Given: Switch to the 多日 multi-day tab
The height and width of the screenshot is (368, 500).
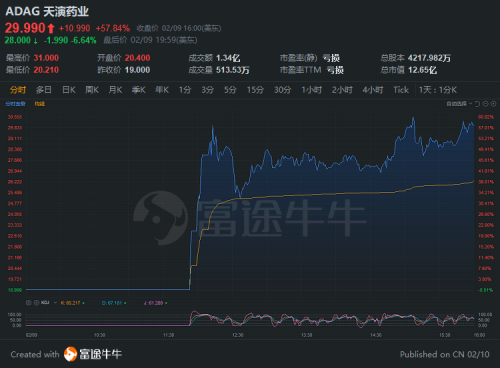Looking at the screenshot, I should pos(44,90).
